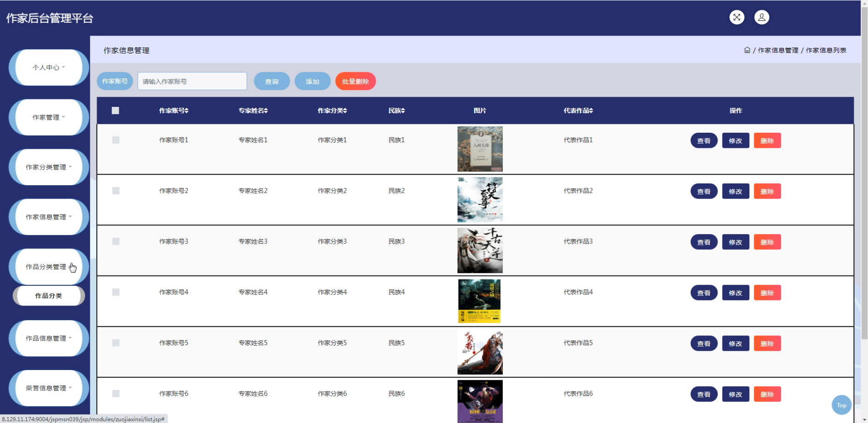The image size is (868, 423).
Task: View details of 作家账号6 with 查看
Action: pos(704,394)
